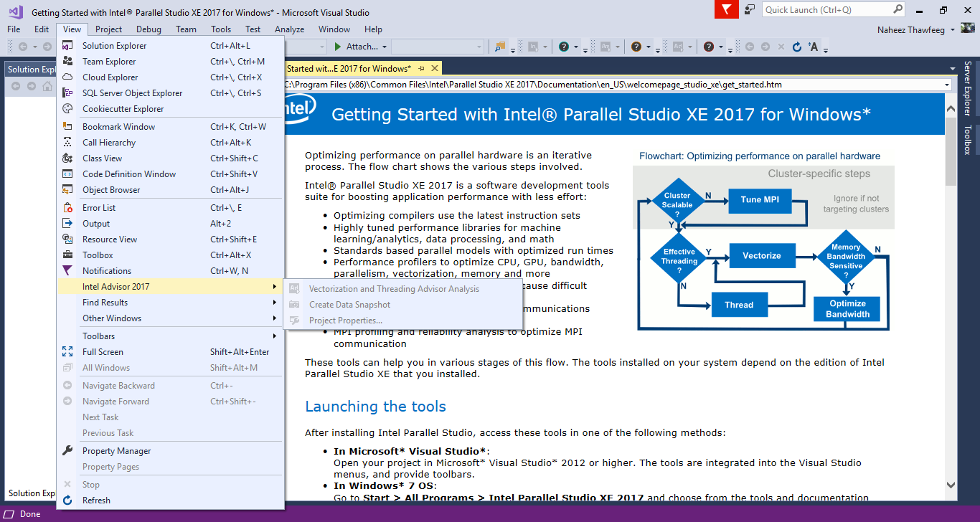The height and width of the screenshot is (522, 980).
Task: Open Cookiecutter Explorer from the menu
Action: pos(170,109)
